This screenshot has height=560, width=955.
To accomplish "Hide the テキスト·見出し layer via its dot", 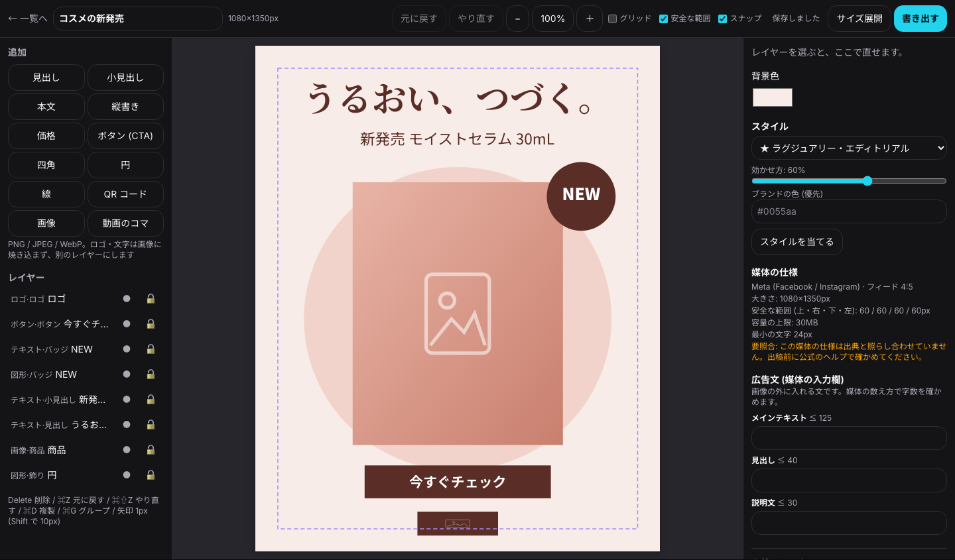I will tap(127, 425).
